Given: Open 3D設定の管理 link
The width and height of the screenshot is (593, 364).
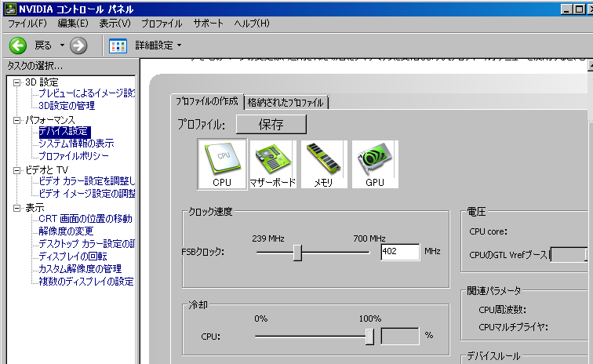Looking at the screenshot, I should click(67, 106).
